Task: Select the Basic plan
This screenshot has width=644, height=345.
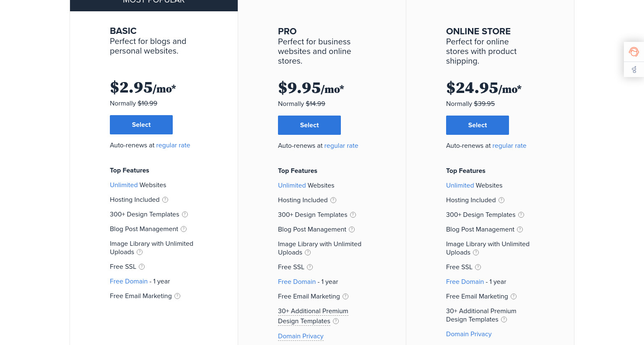Action: point(141,125)
